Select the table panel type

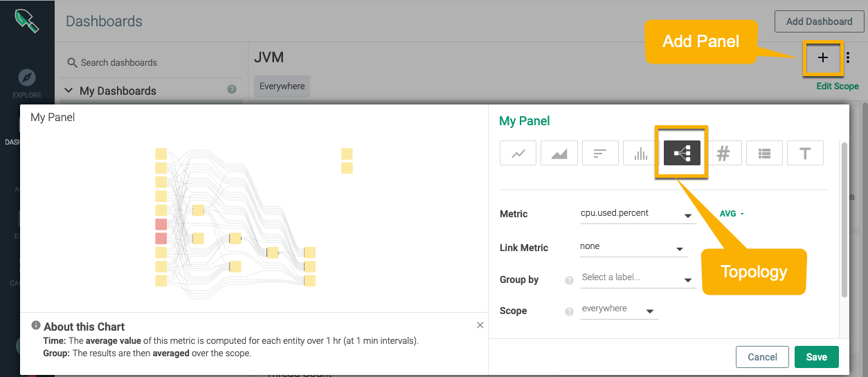tap(764, 153)
